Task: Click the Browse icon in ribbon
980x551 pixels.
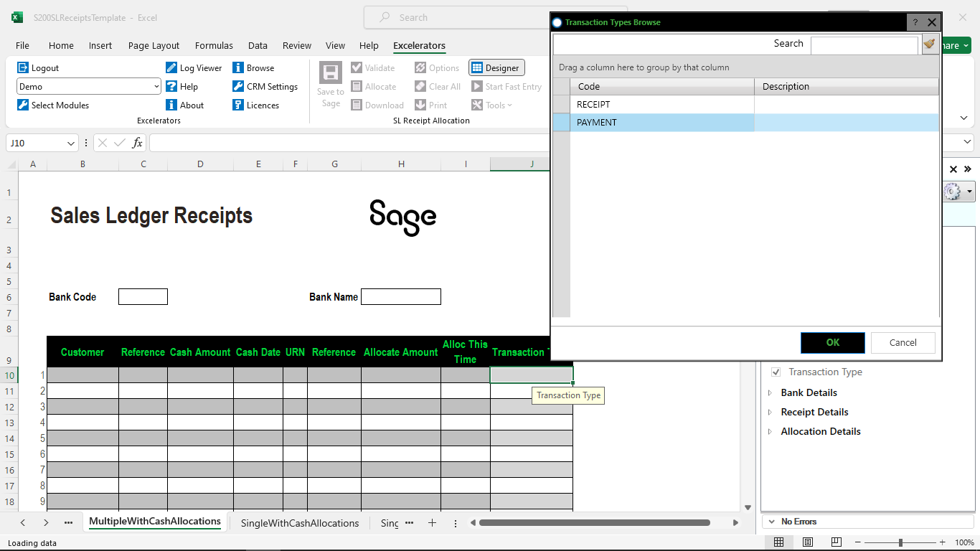Action: 238,67
